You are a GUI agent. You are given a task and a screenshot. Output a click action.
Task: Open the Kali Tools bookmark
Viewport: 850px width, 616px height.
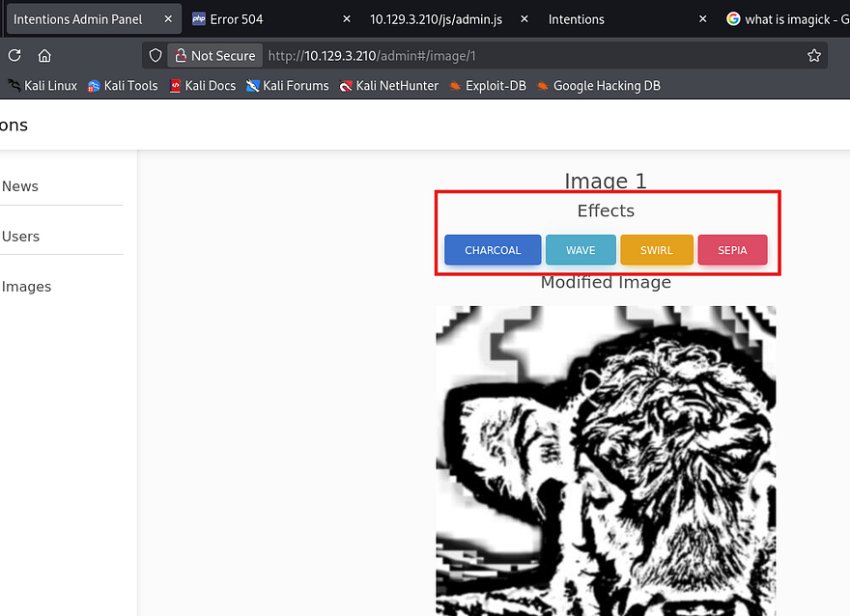coord(123,86)
